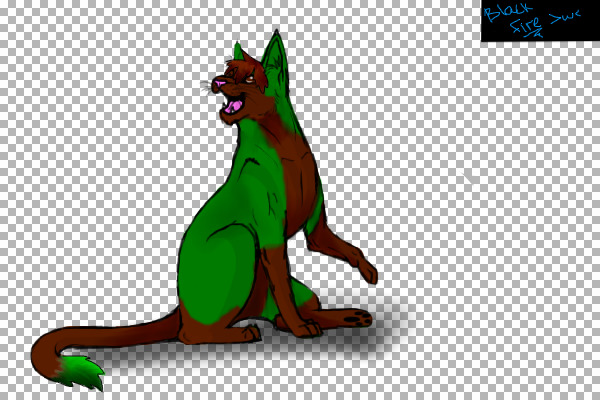600x400 pixels.
Task: Click the green tip of the tail
Action: point(87,374)
